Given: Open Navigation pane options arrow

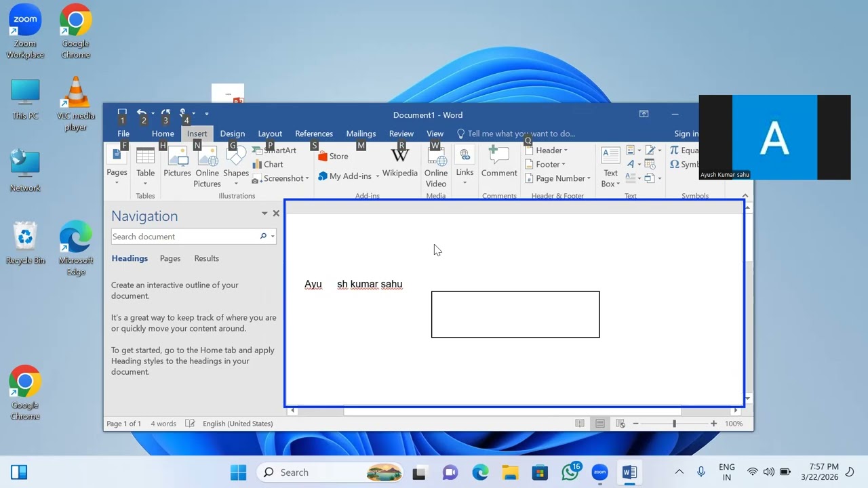Looking at the screenshot, I should pyautogui.click(x=264, y=213).
